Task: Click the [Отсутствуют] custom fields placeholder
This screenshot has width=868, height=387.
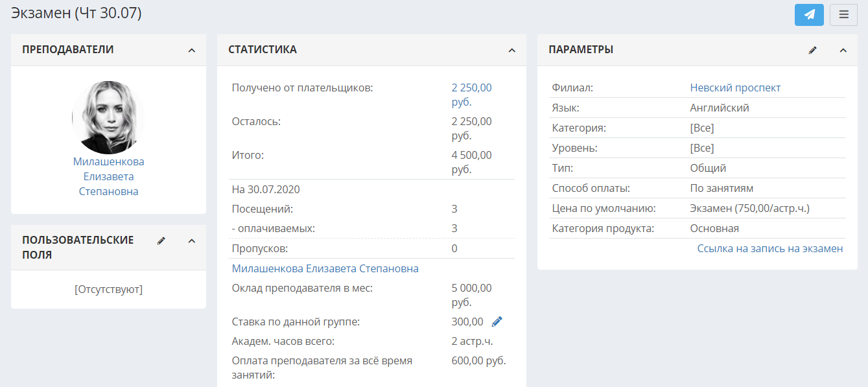Action: tap(108, 289)
